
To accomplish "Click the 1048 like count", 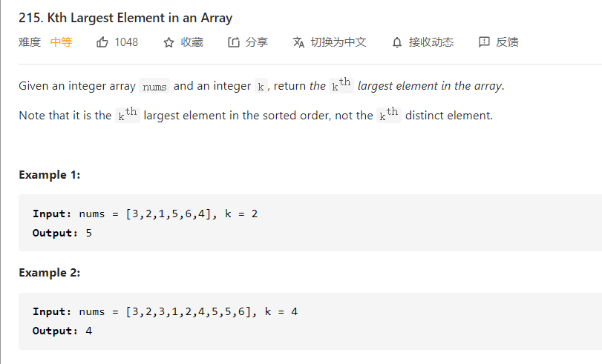I will point(126,42).
